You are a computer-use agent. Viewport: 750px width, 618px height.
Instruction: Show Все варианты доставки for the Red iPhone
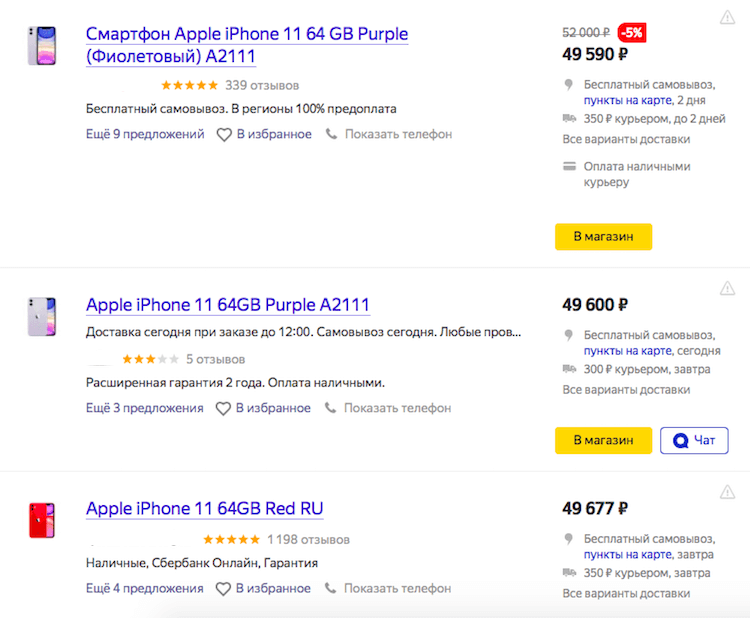click(626, 594)
